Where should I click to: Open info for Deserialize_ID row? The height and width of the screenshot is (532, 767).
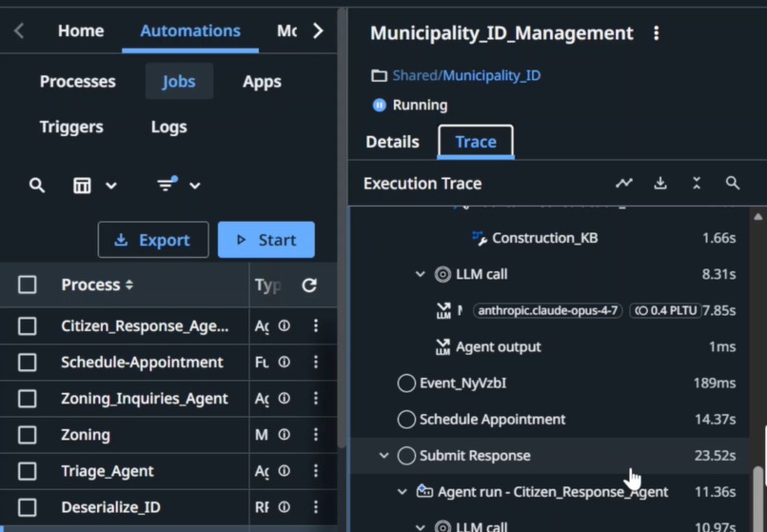pos(285,506)
